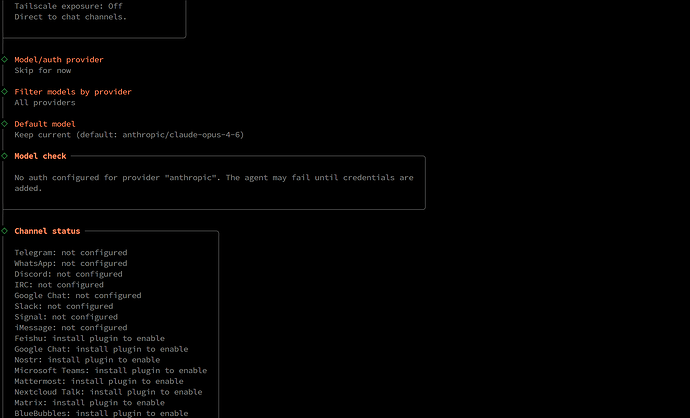Click the 'Skip for now' answer line
690x418 pixels.
(43, 70)
